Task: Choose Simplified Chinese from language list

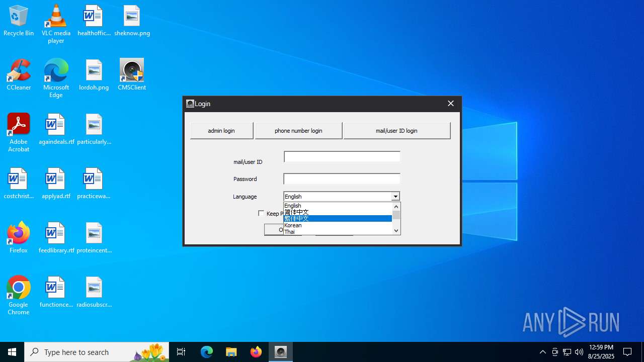Action: point(338,212)
